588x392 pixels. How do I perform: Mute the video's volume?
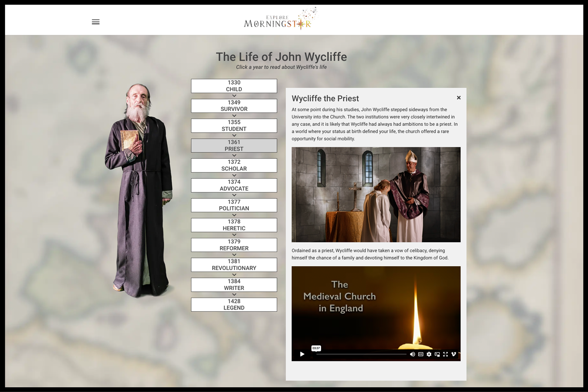pyautogui.click(x=412, y=354)
